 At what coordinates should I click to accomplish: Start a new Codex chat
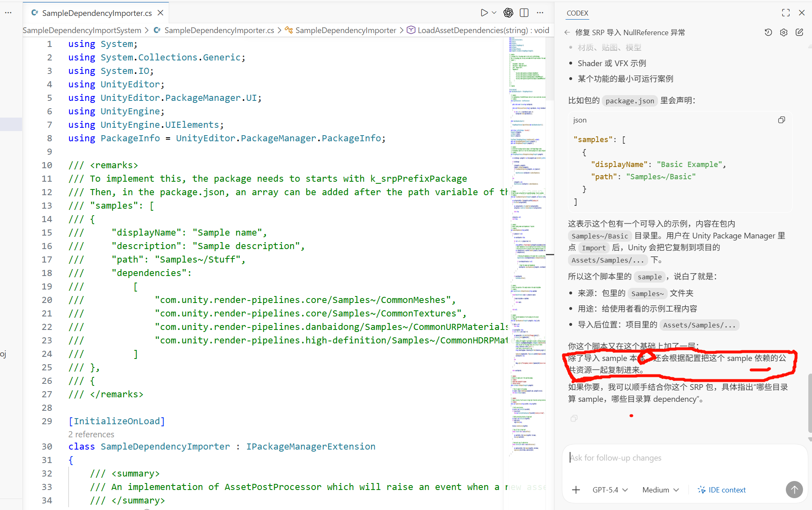click(x=799, y=32)
